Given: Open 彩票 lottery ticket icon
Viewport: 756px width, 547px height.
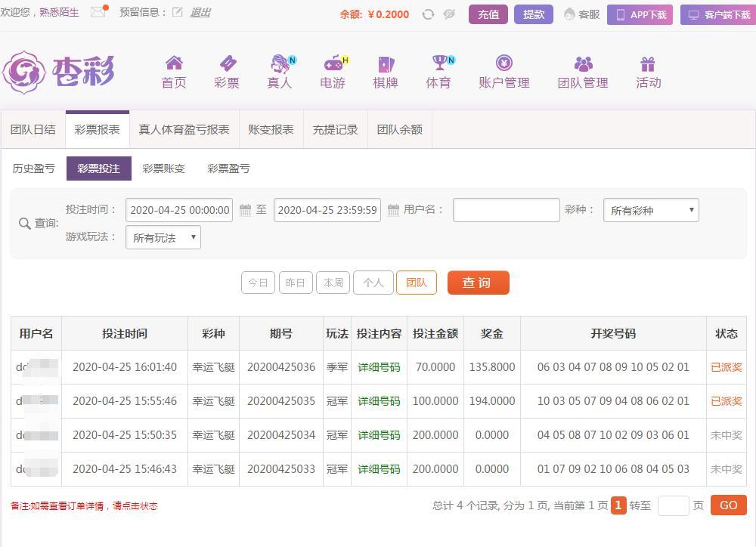Looking at the screenshot, I should [x=227, y=63].
